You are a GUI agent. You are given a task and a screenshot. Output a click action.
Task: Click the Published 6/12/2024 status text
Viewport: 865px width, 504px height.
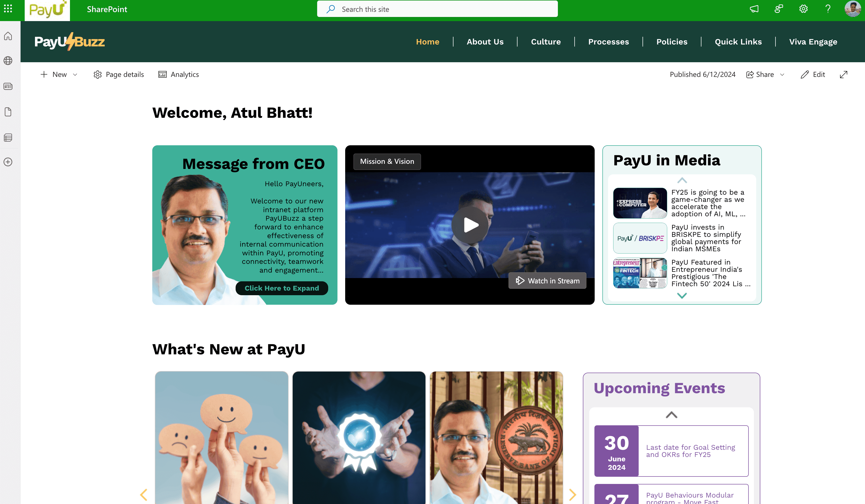[x=702, y=75]
